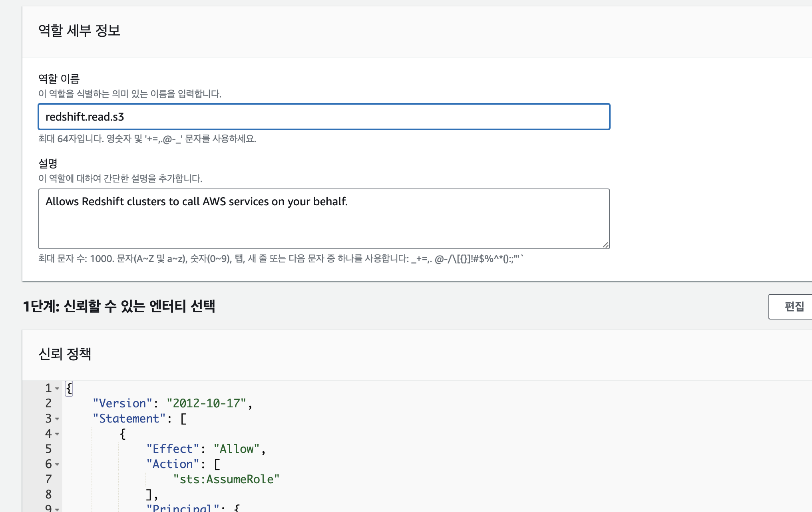Click the 편집 button for step 1
812x512 pixels.
[794, 306]
